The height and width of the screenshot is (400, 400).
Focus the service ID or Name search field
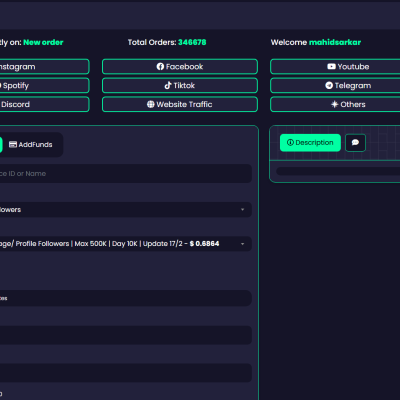[126, 173]
